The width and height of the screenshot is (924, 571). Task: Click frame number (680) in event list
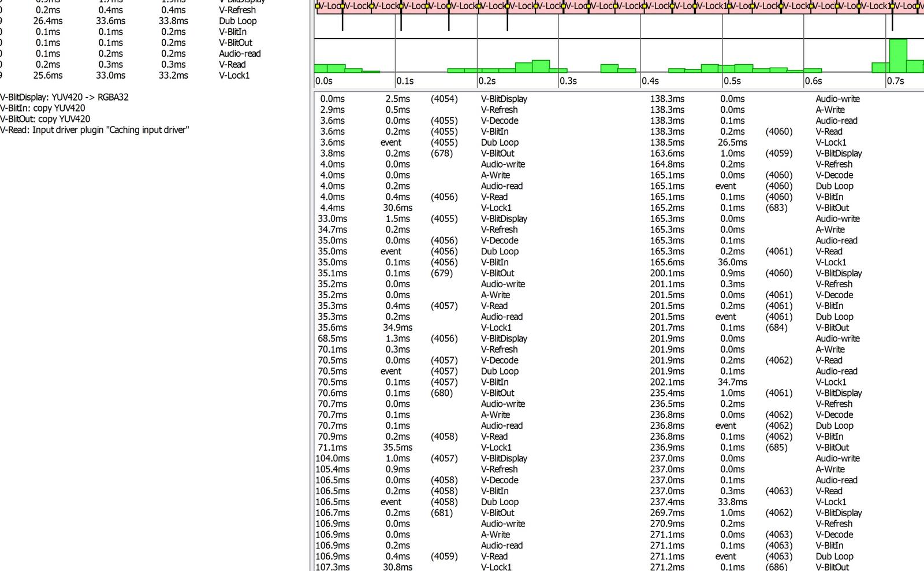click(x=442, y=393)
